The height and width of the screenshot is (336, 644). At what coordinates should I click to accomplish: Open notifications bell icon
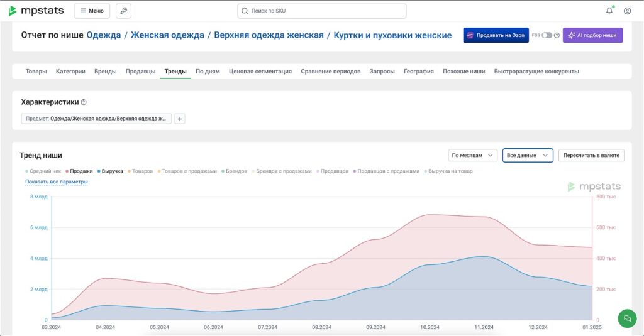(x=609, y=11)
